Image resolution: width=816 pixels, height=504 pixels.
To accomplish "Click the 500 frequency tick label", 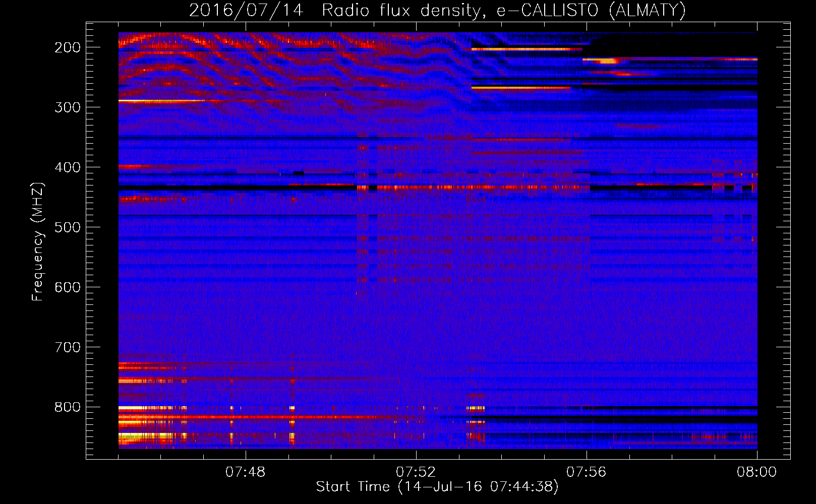I will click(x=68, y=227).
